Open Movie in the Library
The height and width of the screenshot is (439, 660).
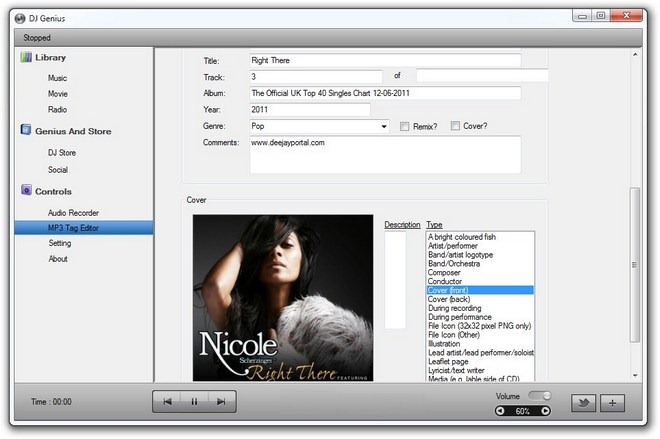[x=58, y=94]
